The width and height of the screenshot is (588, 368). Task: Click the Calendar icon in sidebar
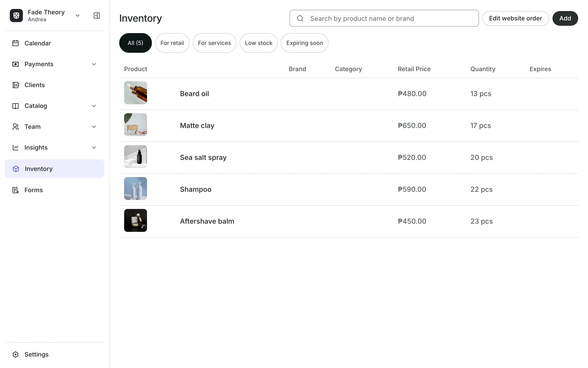pos(16,43)
